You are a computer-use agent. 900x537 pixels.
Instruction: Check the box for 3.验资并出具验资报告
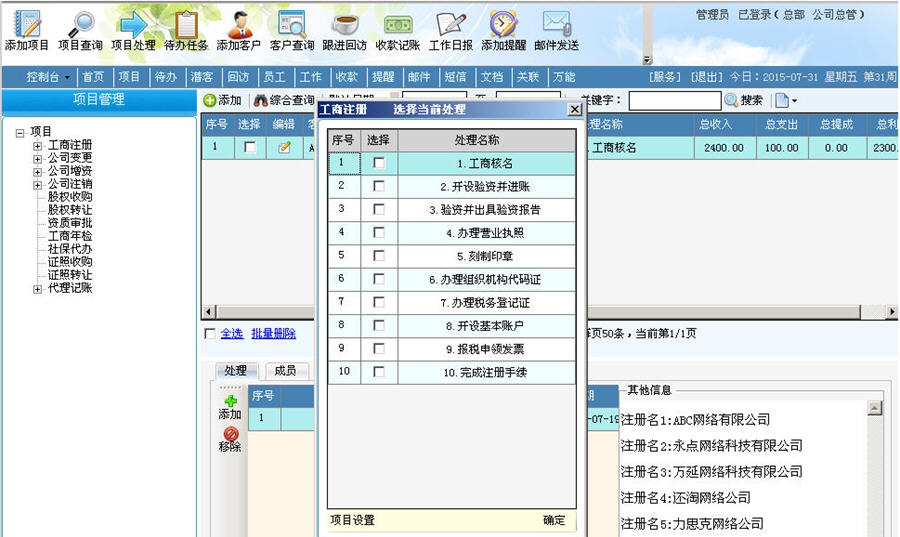tap(379, 209)
